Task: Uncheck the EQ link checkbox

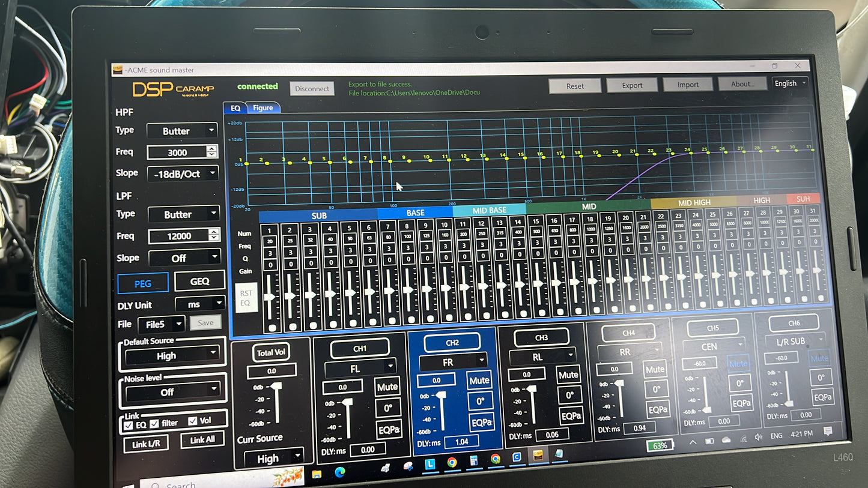Action: pos(128,425)
